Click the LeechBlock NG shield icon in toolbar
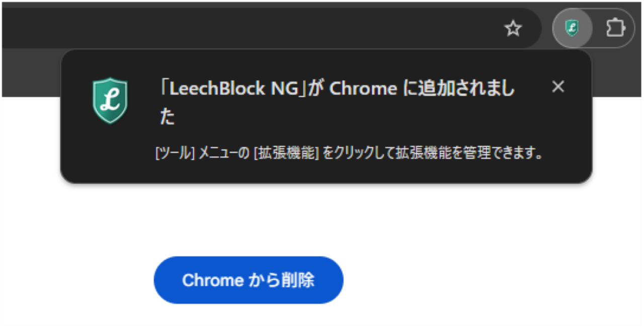The image size is (644, 328). (x=572, y=28)
